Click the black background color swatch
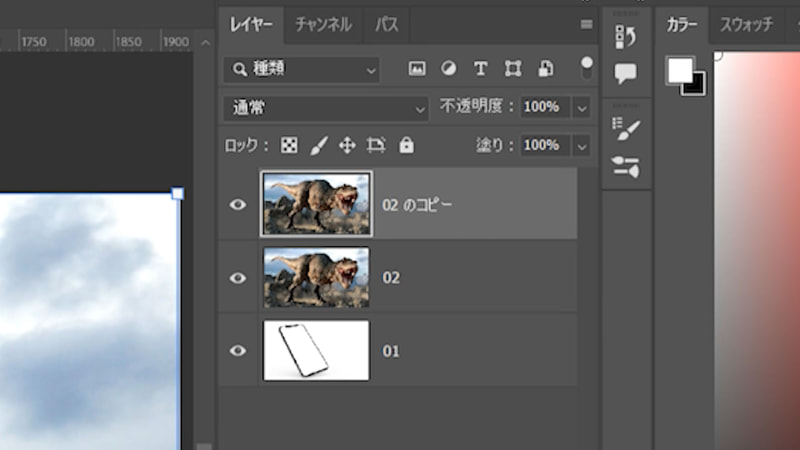Image resolution: width=800 pixels, height=450 pixels. click(x=698, y=87)
